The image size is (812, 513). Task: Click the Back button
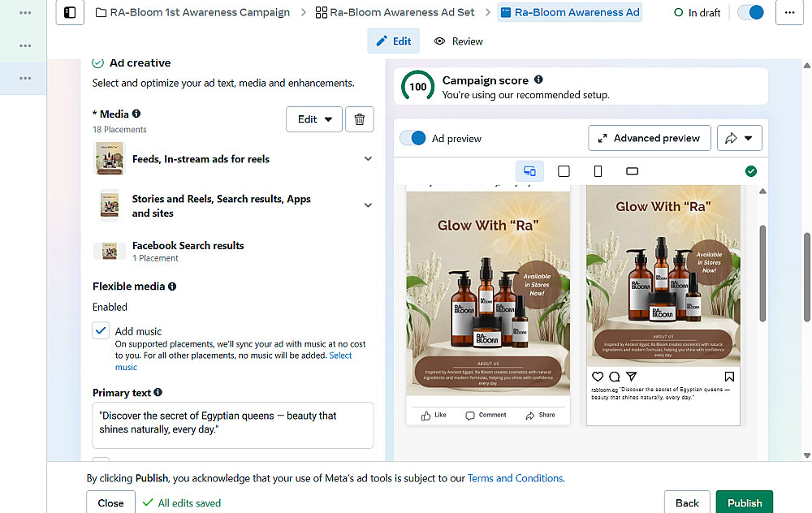687,502
